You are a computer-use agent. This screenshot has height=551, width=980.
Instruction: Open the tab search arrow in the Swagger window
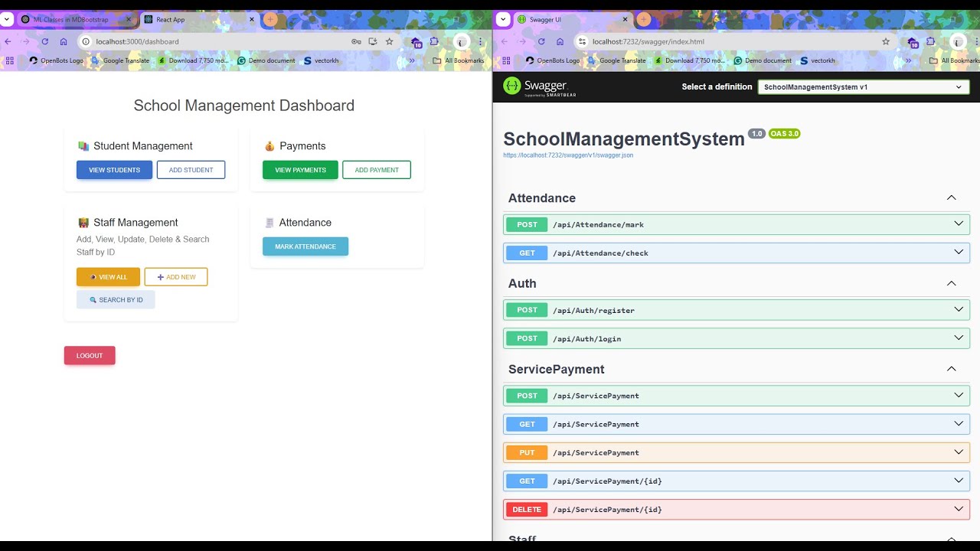[x=504, y=19]
